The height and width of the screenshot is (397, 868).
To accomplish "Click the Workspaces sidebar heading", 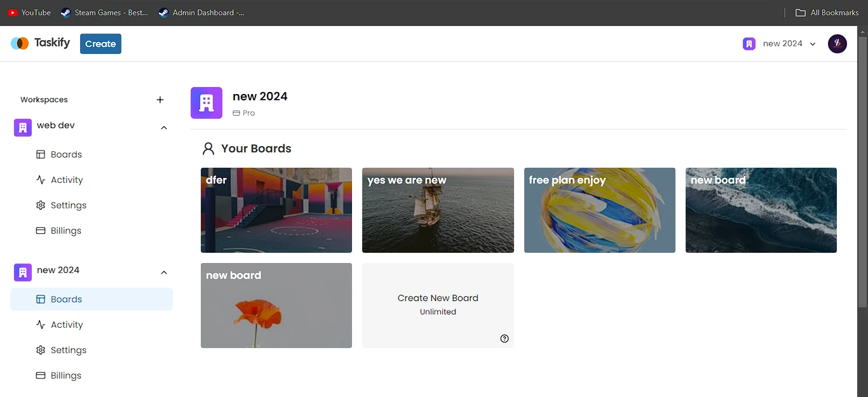I will 44,100.
